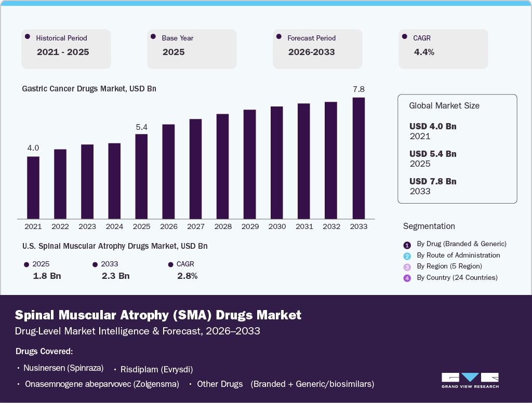This screenshot has width=532, height=403.
Task: Click the 2029 x-axis year label
Action: pos(250,226)
